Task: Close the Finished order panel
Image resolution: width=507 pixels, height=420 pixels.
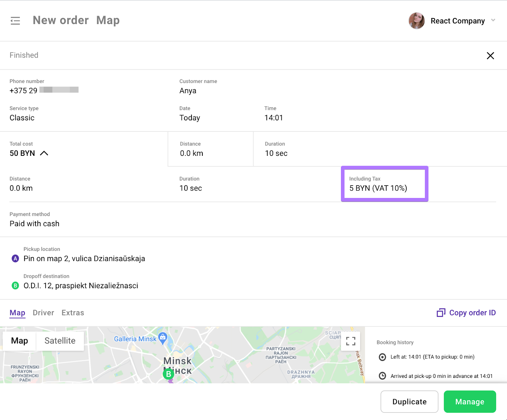Action: click(x=490, y=56)
